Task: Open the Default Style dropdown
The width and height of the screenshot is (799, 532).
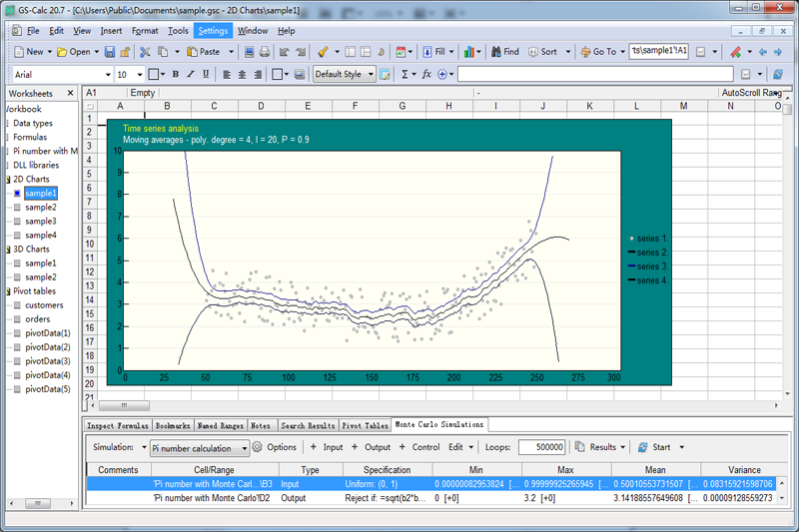Action: 371,74
